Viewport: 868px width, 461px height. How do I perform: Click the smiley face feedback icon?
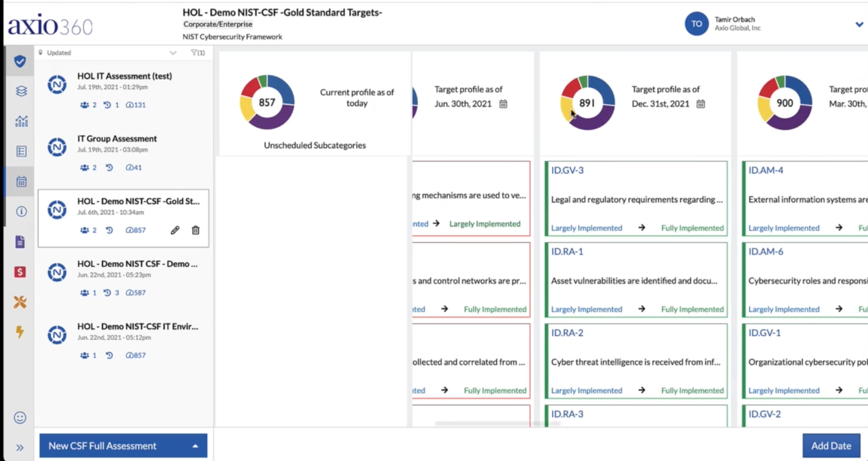point(20,417)
